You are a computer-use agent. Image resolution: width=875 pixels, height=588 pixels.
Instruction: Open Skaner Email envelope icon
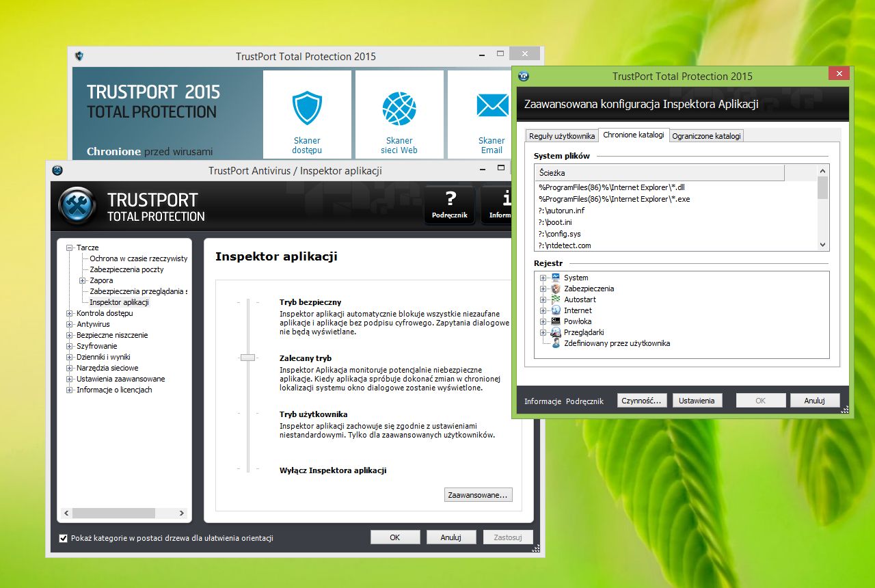click(x=492, y=105)
